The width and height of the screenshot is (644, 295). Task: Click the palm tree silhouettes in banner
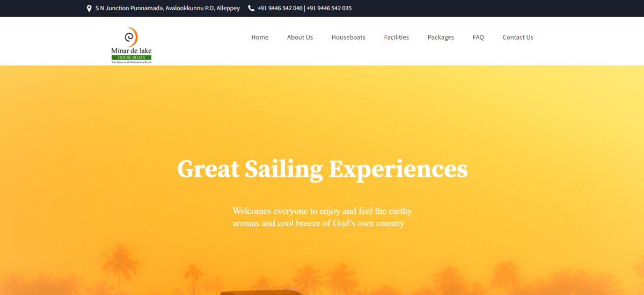click(322, 277)
